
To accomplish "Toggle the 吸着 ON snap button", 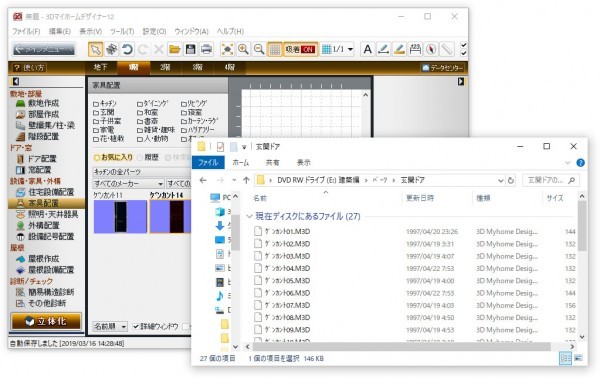I will 300,49.
